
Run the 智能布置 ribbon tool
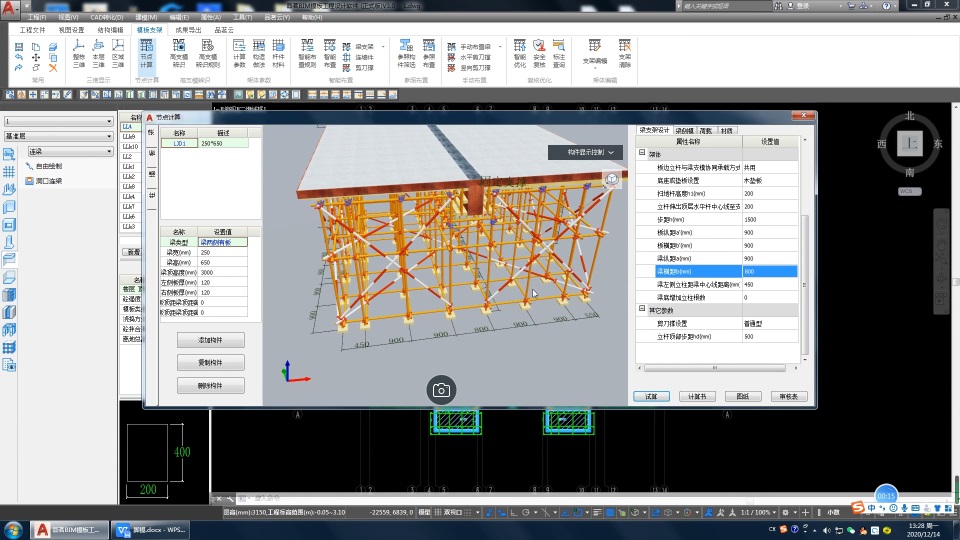pyautogui.click(x=330, y=53)
